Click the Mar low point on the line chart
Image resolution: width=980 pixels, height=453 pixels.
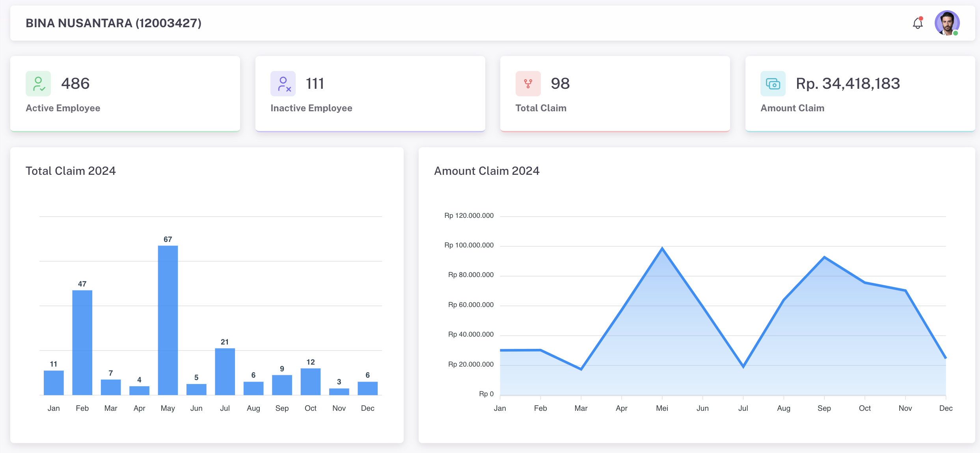tap(581, 369)
